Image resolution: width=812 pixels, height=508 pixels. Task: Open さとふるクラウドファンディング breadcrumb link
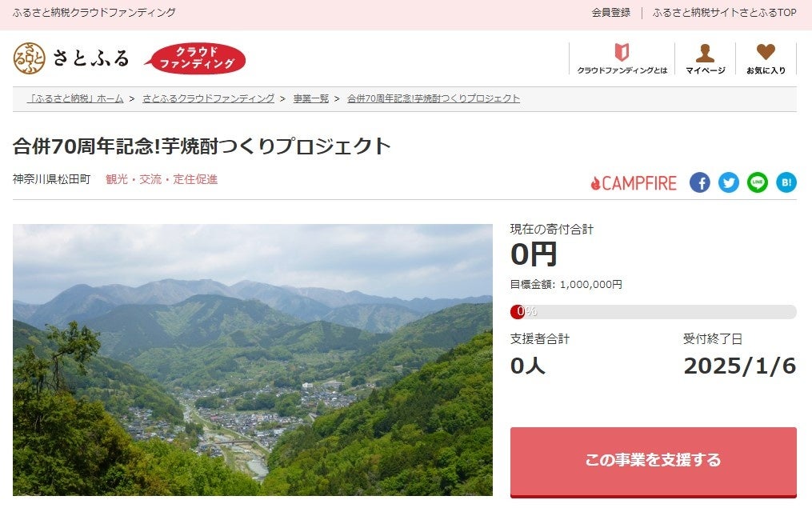(208, 98)
